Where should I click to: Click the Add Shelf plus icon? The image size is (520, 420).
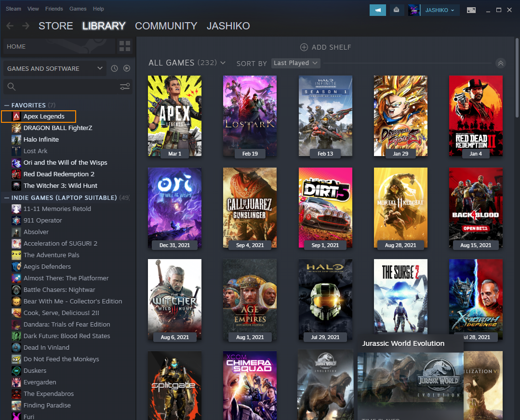tap(304, 47)
